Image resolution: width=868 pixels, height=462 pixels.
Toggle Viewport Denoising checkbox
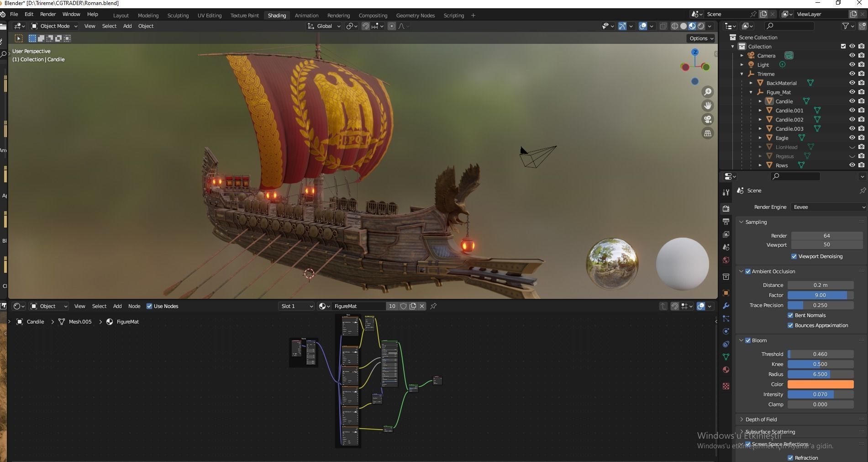click(794, 256)
